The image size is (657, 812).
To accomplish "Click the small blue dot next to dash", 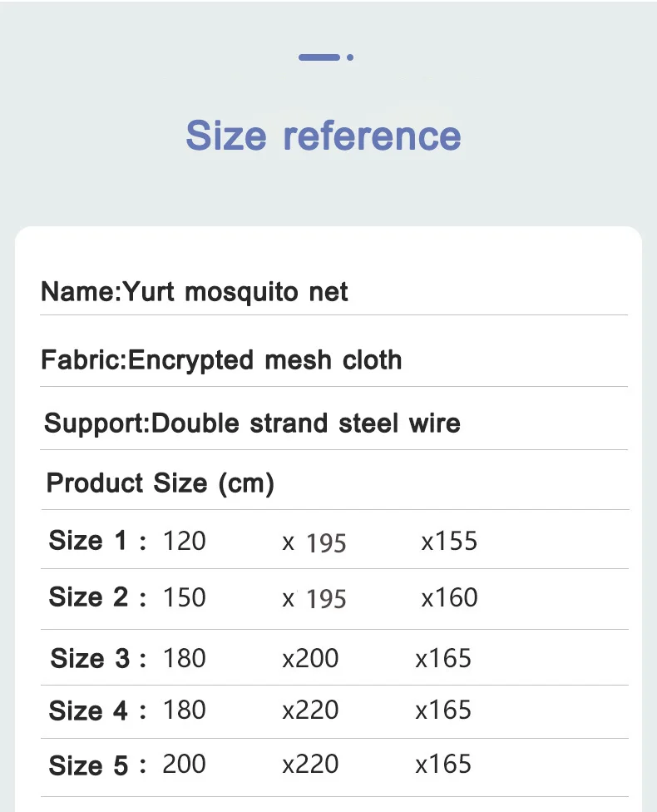I will (x=350, y=57).
